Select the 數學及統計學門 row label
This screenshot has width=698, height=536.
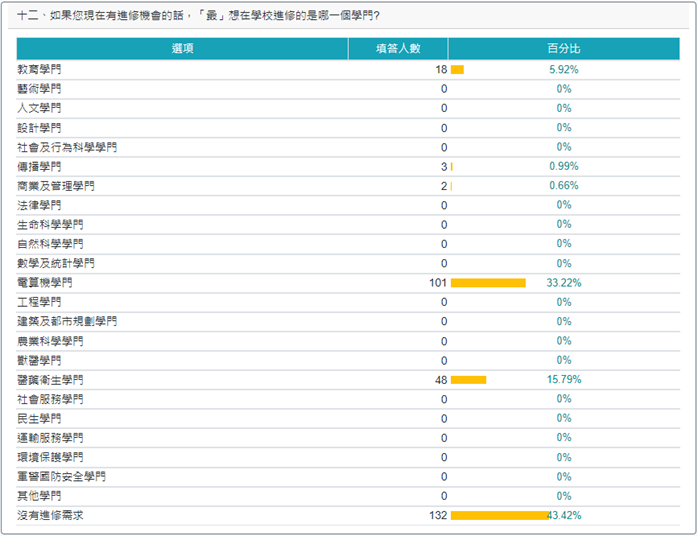click(x=56, y=263)
